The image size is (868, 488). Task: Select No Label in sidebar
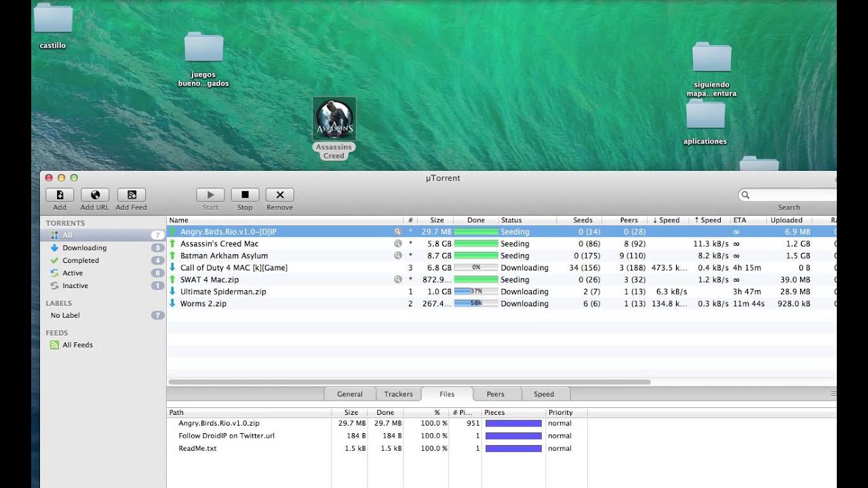click(102, 316)
